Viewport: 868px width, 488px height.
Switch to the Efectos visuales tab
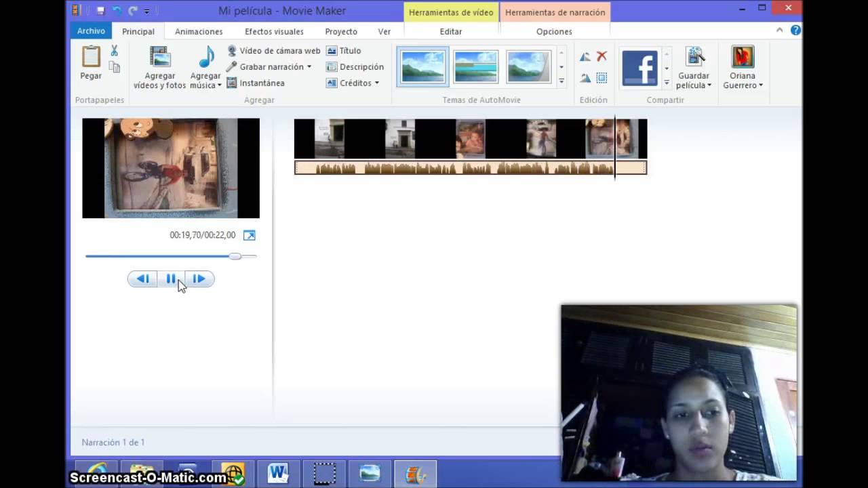tap(274, 31)
